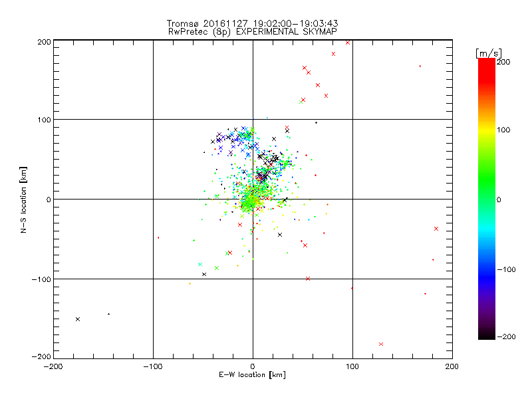Click the small black triangle marker at bottom-left

108,314
